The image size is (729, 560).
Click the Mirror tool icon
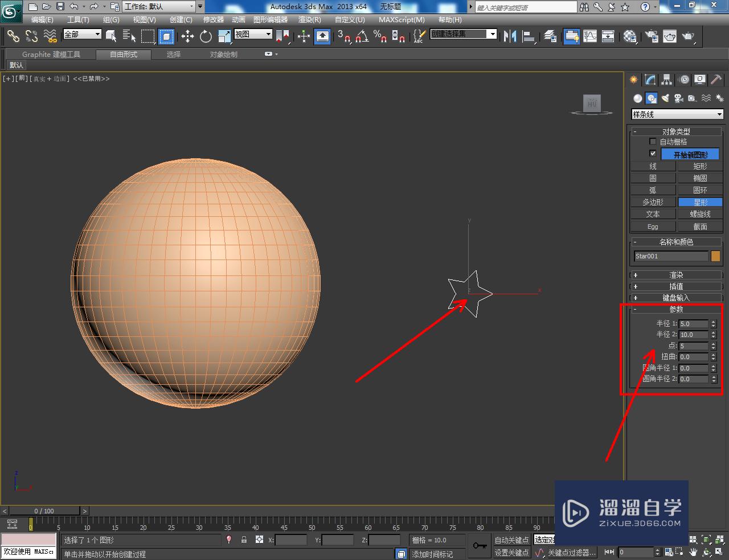pyautogui.click(x=510, y=36)
